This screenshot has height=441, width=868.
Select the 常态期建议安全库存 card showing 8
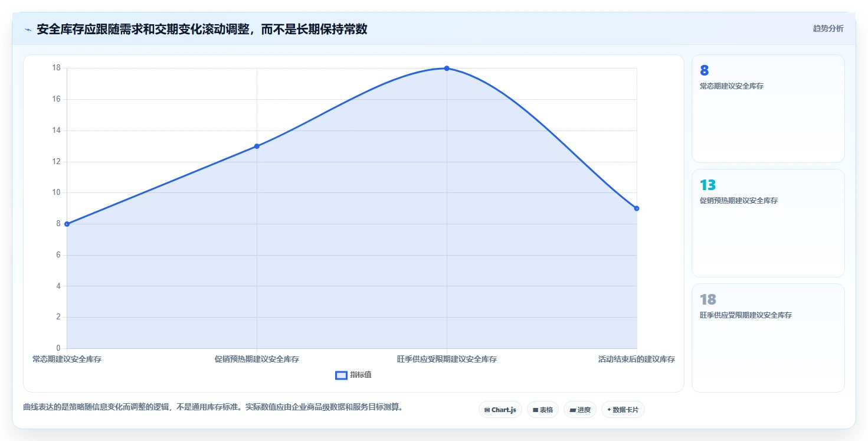click(768, 109)
